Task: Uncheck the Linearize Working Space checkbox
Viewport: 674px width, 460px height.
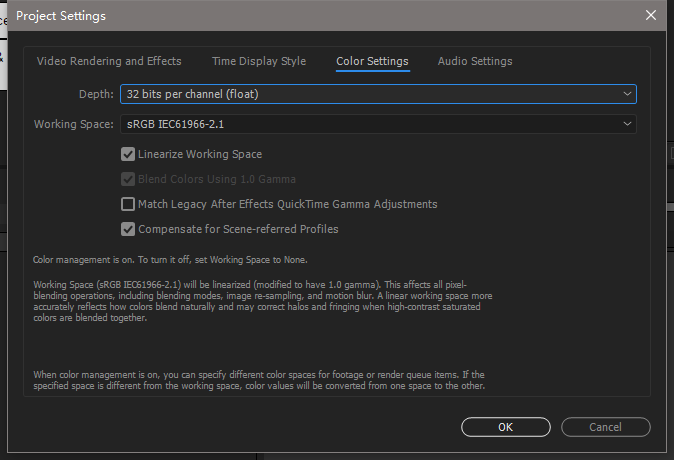Action: (128, 155)
